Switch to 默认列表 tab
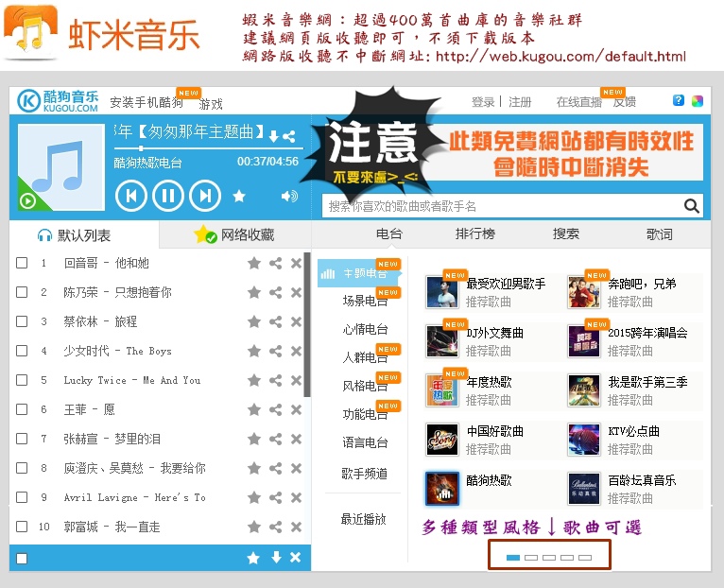724x588 pixels. 83,235
